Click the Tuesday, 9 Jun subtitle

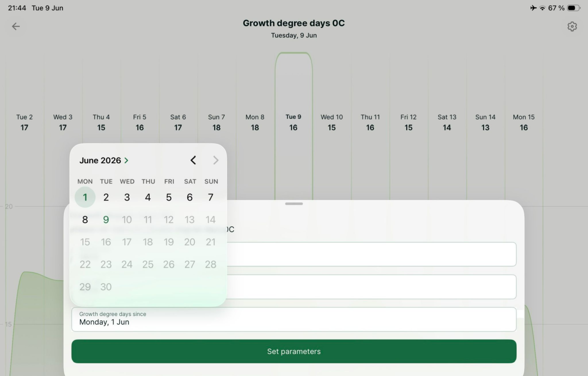(294, 35)
